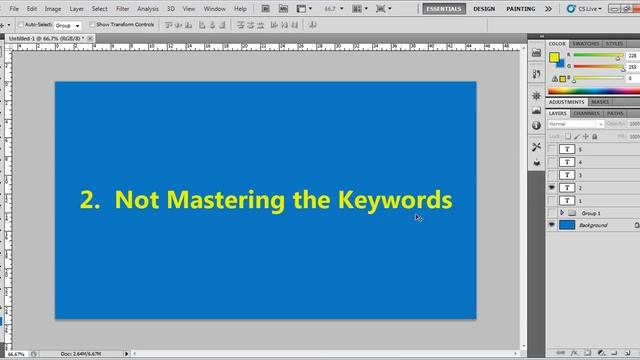The height and width of the screenshot is (360, 640).
Task: Switch to the Channels tab
Action: (x=586, y=113)
